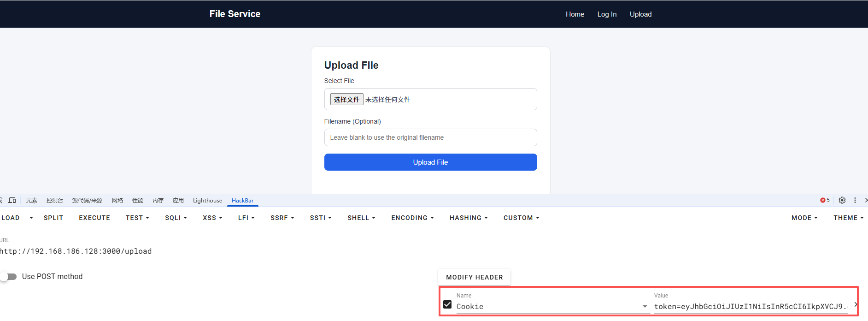
Task: Remove the Cookie header row
Action: (856, 304)
